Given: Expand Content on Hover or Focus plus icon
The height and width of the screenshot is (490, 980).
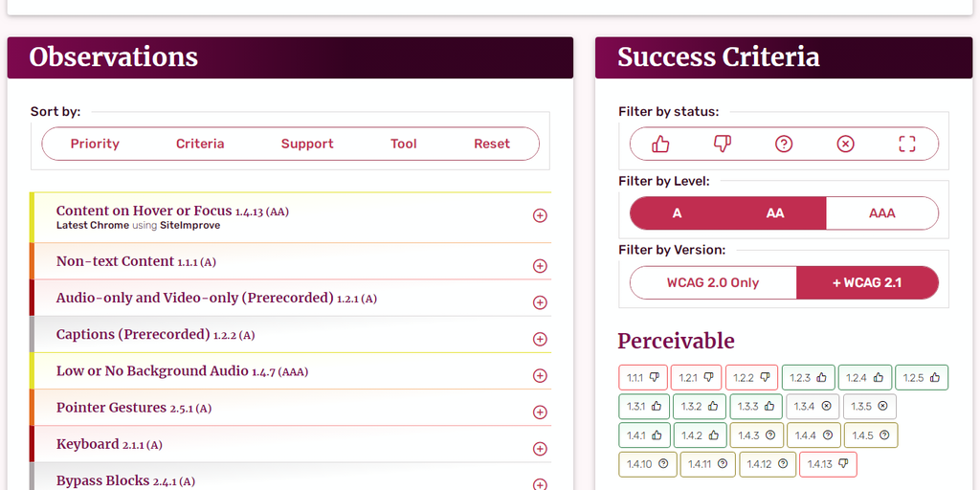Looking at the screenshot, I should pyautogui.click(x=540, y=216).
